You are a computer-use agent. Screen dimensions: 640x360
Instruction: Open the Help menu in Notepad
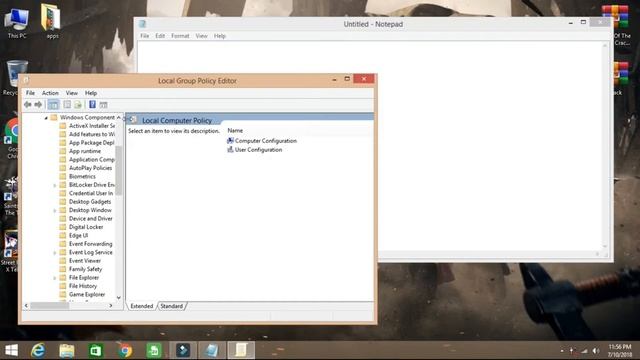point(220,36)
